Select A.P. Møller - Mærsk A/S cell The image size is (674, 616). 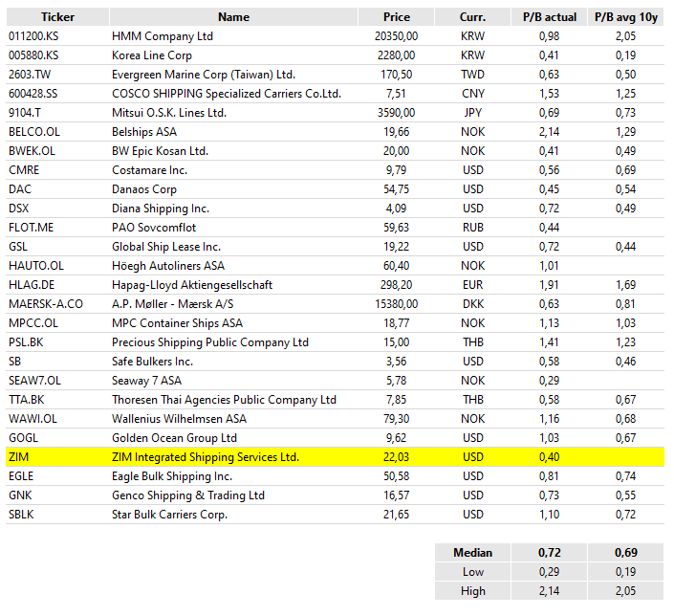[233, 304]
